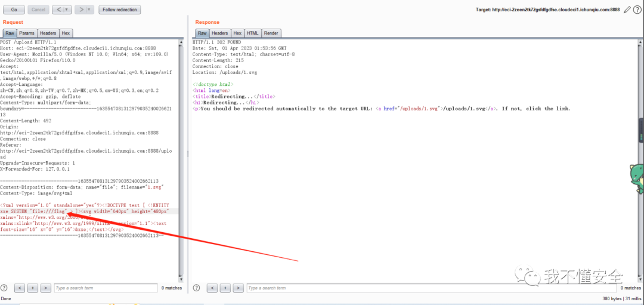Click the Cancel button

(x=38, y=10)
